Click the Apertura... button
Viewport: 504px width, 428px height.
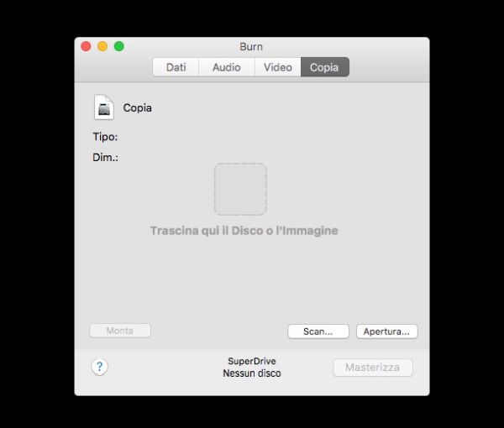386,331
